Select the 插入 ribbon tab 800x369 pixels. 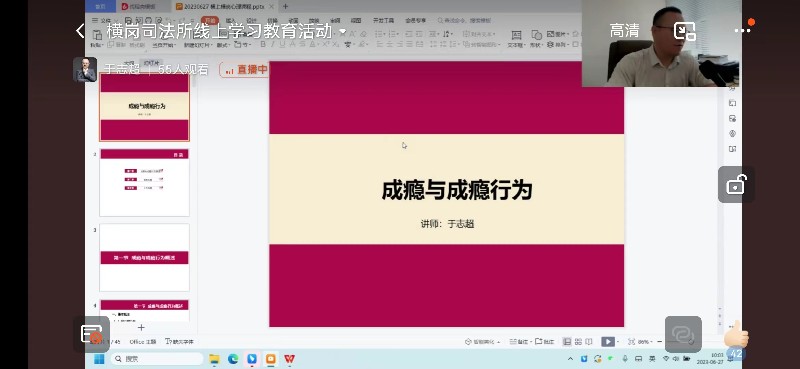(x=231, y=20)
